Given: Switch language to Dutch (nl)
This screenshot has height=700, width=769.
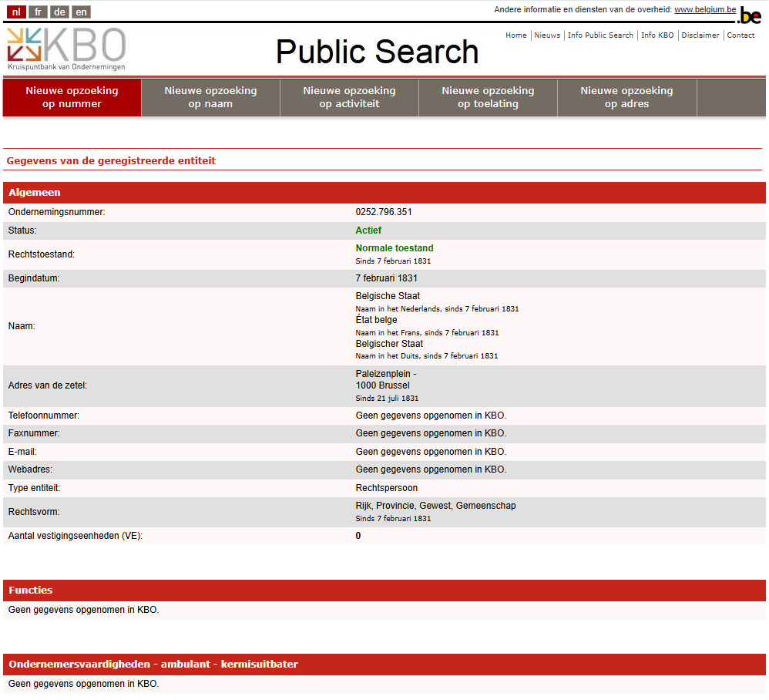Looking at the screenshot, I should (x=16, y=12).
